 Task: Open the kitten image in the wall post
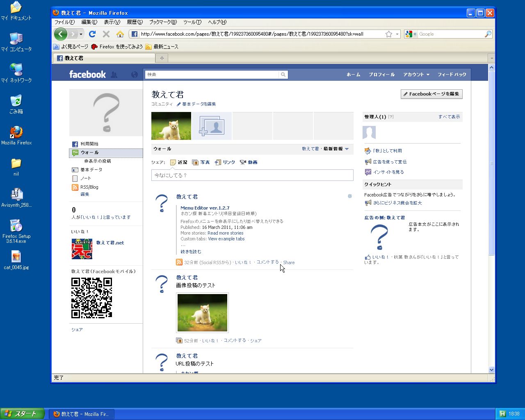click(x=202, y=313)
